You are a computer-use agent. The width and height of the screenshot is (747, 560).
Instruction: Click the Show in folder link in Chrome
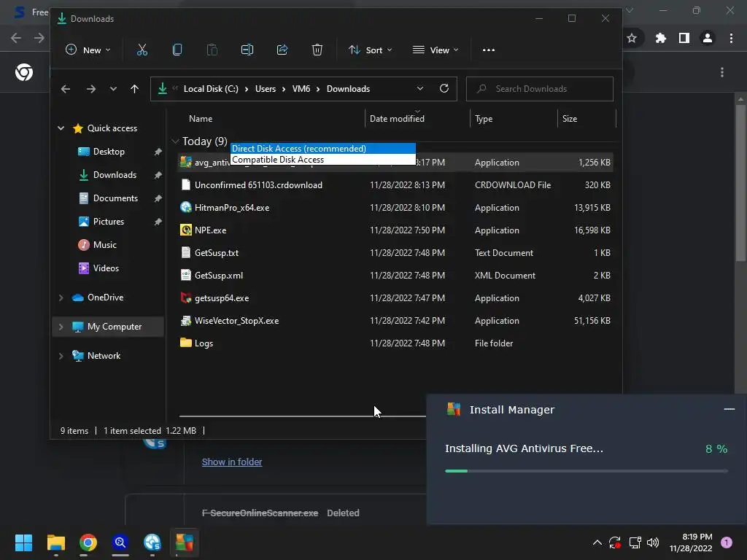click(x=231, y=462)
